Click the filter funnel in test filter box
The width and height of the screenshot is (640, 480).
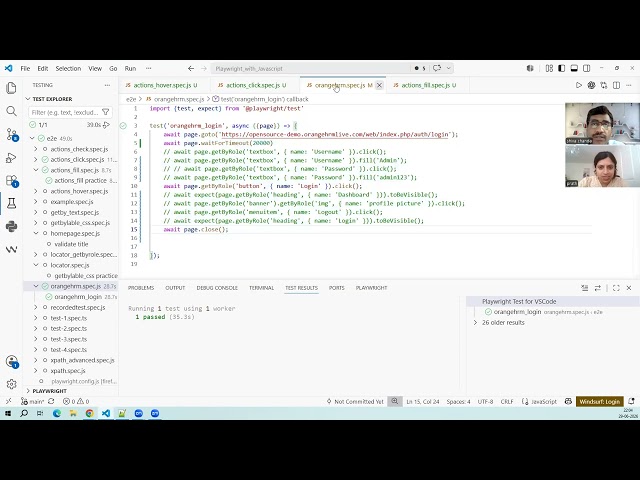[106, 112]
